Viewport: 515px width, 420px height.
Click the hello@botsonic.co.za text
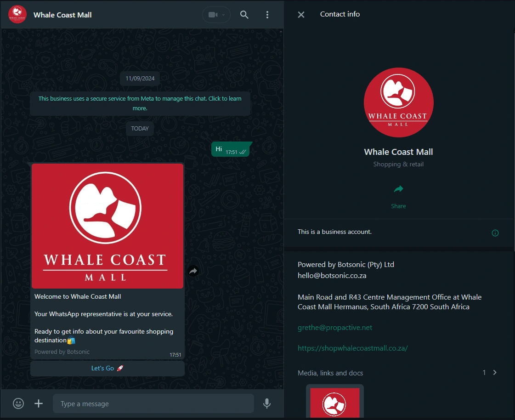(x=332, y=275)
